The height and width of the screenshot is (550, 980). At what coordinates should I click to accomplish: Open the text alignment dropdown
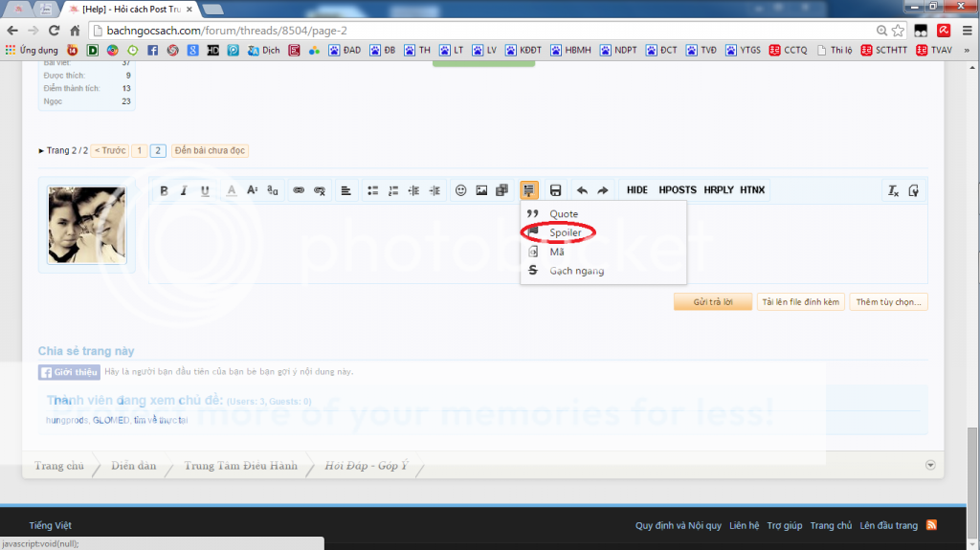[x=345, y=190]
